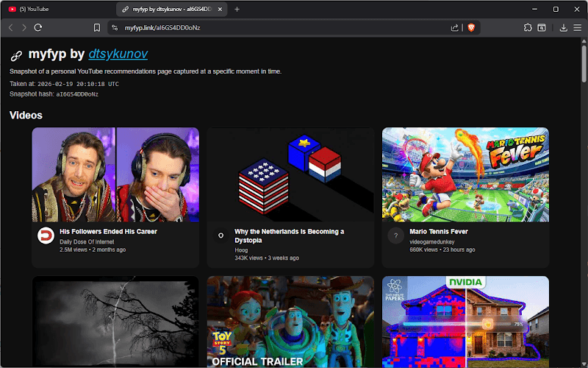The width and height of the screenshot is (588, 368).
Task: Click the address bar URL myfyp.link
Action: pyautogui.click(x=162, y=28)
